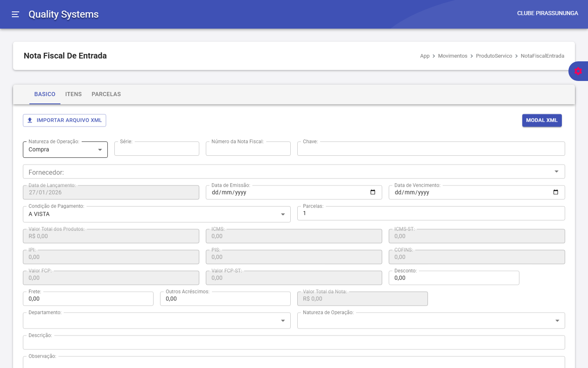Open the Departamento dropdown
Image resolution: width=588 pixels, height=368 pixels.
283,321
